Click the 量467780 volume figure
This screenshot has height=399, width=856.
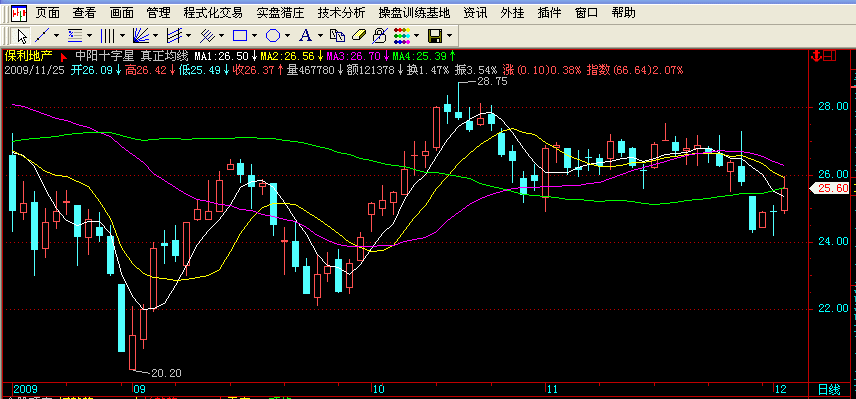coord(311,70)
